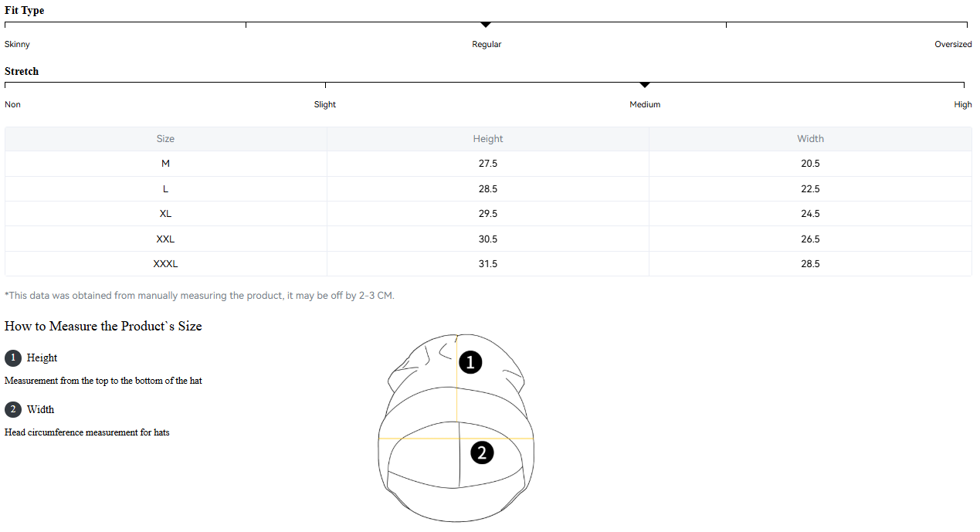Image resolution: width=980 pixels, height=532 pixels.
Task: Click the Fit Type Regular slider marker
Action: point(486,25)
